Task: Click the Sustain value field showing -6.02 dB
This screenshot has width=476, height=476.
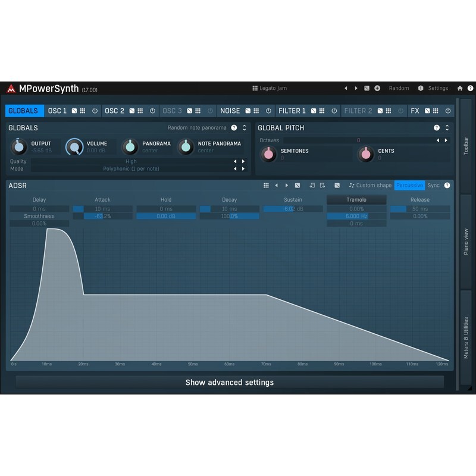Action: tap(292, 209)
